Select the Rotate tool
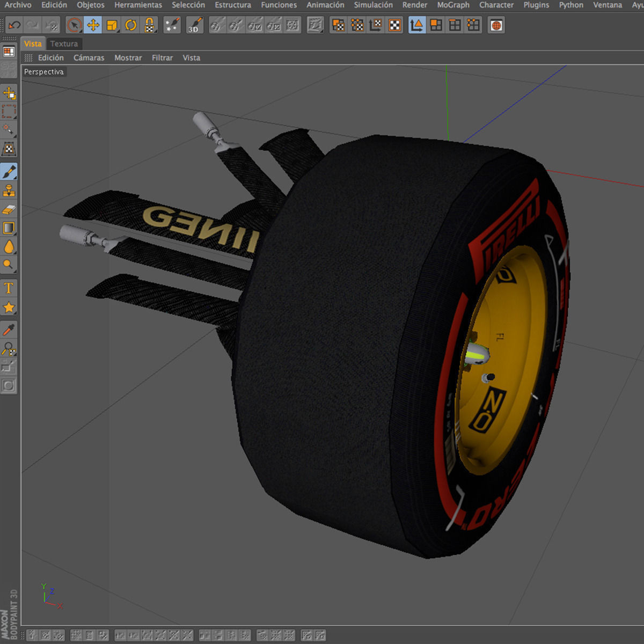The height and width of the screenshot is (644, 644). click(x=130, y=25)
